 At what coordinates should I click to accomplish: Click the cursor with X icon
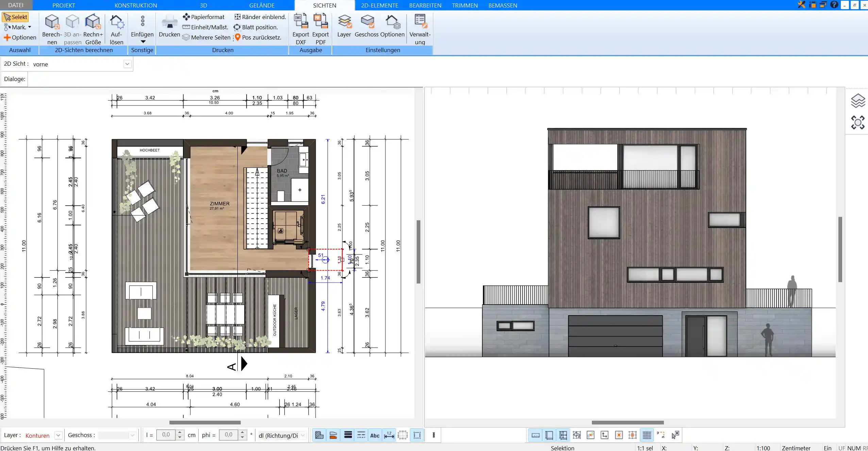675,435
